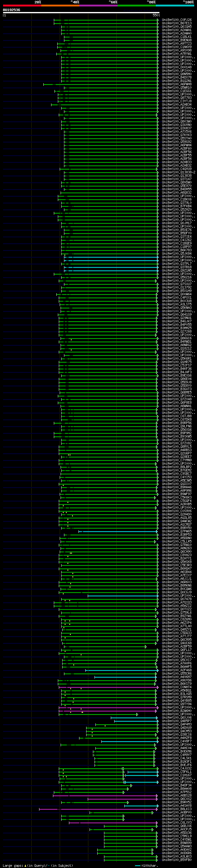The height and width of the screenshot is (868, 197).
Task: Click hit label UniRef100_C1EGG1
Action: pyautogui.click(x=176, y=91)
